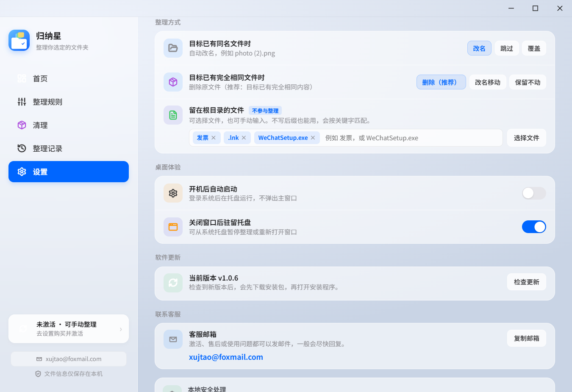
Task: Select 删除（推荐） for identical files
Action: (x=441, y=82)
